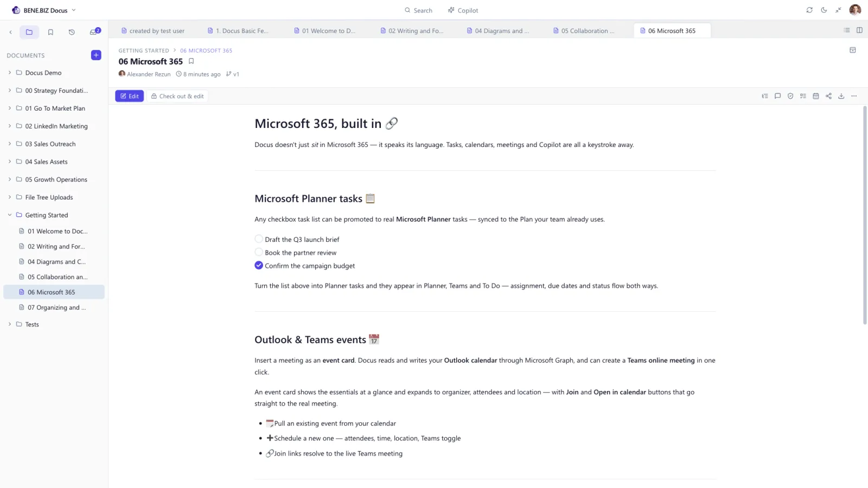Add a new document with the plus button
The width and height of the screenshot is (868, 488).
coord(96,55)
